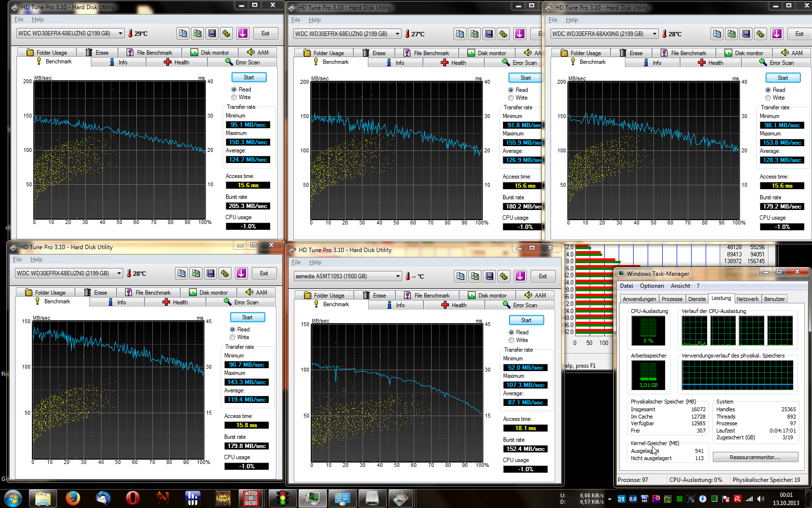The image size is (812, 508).
Task: Open Thunderbird from the taskbar
Action: click(x=103, y=498)
